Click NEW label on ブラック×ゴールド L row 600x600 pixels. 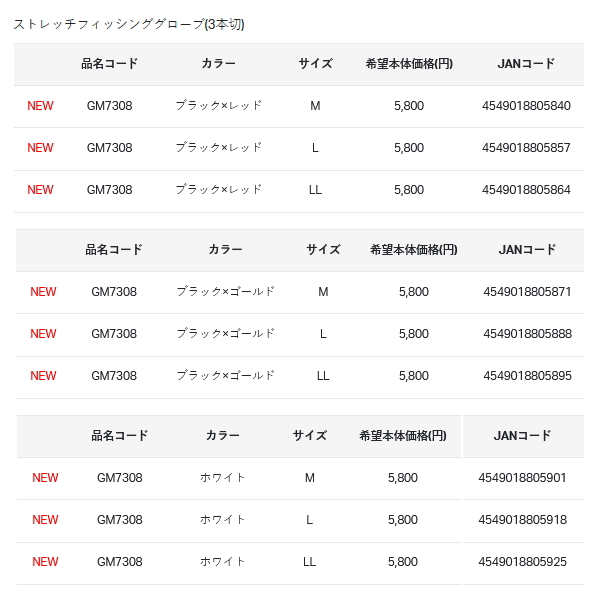click(44, 334)
